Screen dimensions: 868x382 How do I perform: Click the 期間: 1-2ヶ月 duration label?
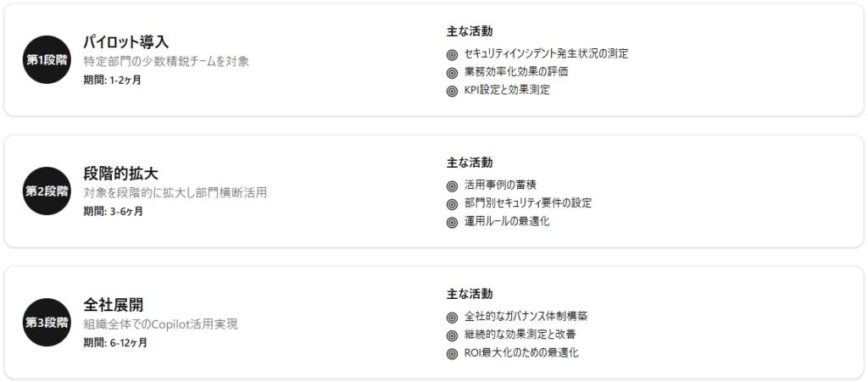click(x=112, y=80)
